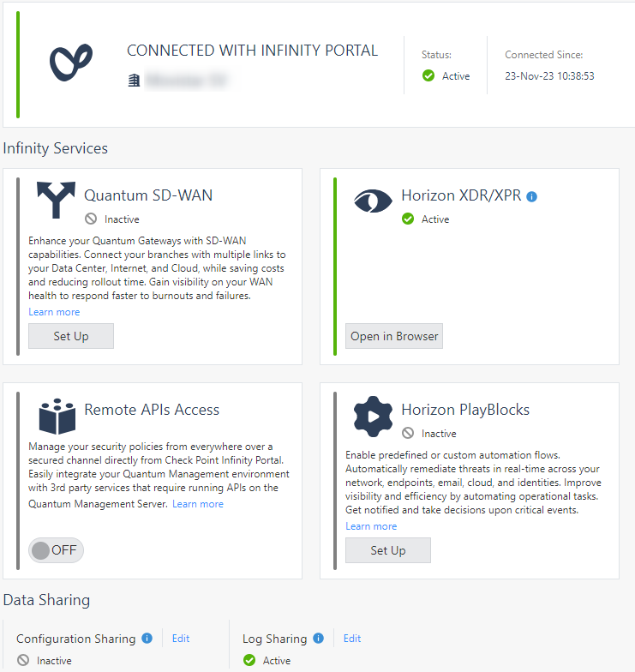This screenshot has width=635, height=672.
Task: Click the organization building icon
Action: pos(133,81)
